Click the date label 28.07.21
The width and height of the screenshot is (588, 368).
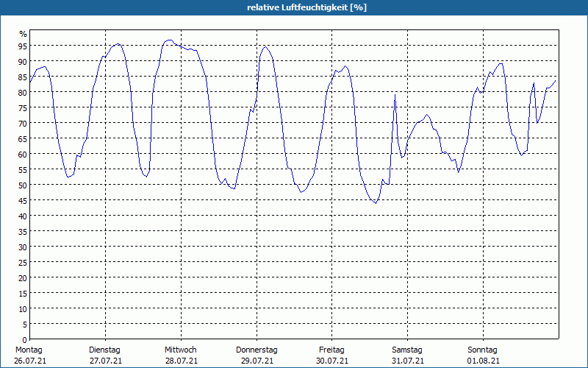tap(180, 361)
